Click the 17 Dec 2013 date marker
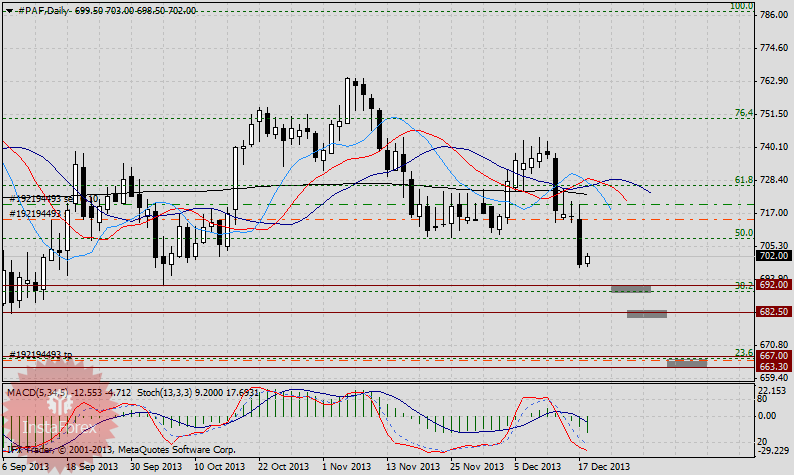The image size is (794, 475). [x=605, y=466]
